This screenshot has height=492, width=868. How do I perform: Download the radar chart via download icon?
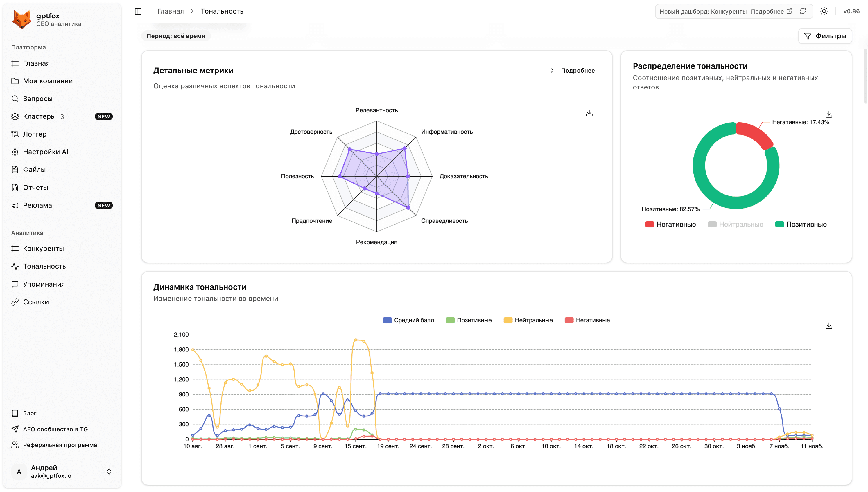589,113
